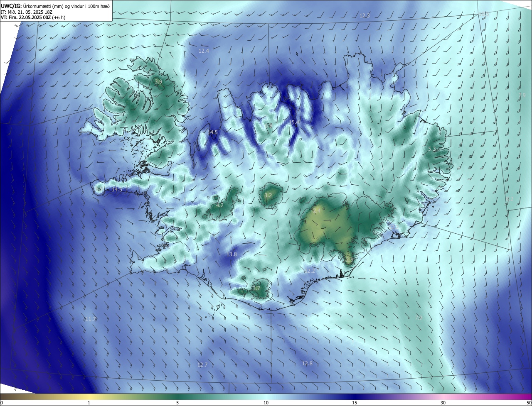
Task: Click the 15.4 value label on the map
Action: click(295, 122)
